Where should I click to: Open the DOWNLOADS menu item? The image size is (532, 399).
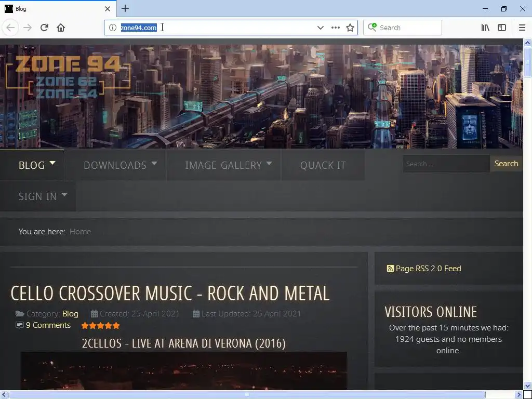point(115,165)
